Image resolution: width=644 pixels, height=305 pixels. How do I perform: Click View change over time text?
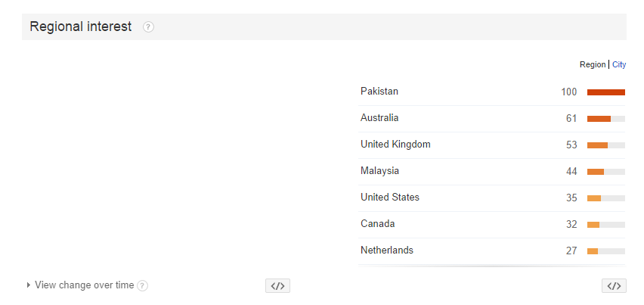tap(84, 285)
